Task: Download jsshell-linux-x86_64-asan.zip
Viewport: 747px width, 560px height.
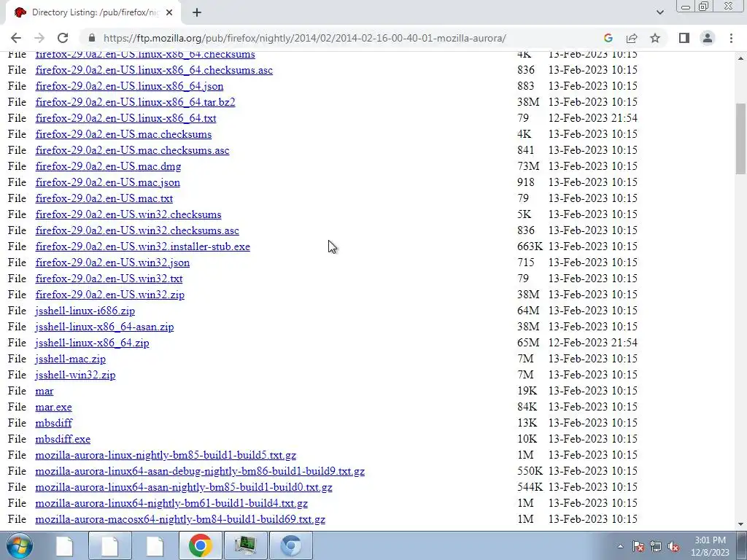Action: pos(104,327)
